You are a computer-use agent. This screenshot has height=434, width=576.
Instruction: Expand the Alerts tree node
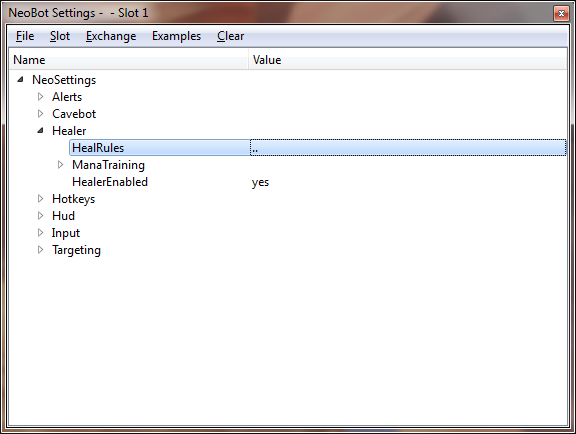tap(40, 97)
